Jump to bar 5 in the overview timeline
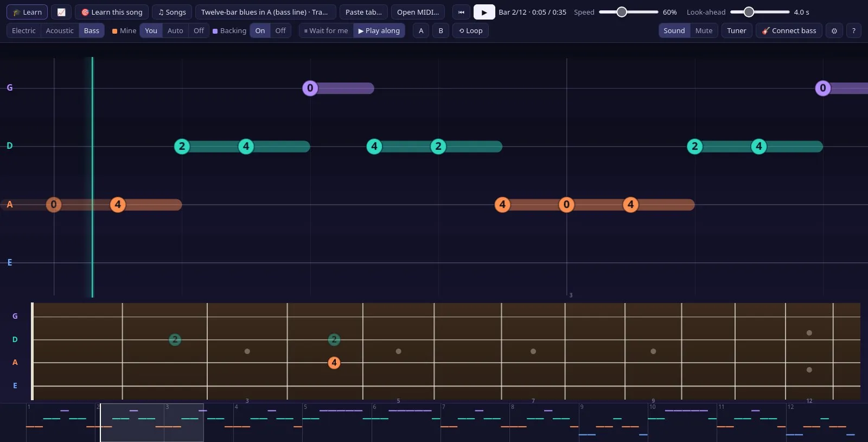Screen dimensions: 868x442 336,422
